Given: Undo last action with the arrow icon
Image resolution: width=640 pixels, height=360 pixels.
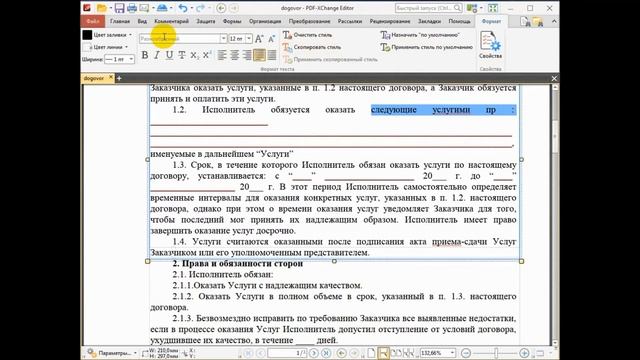Looking at the screenshot, I should (182, 8).
